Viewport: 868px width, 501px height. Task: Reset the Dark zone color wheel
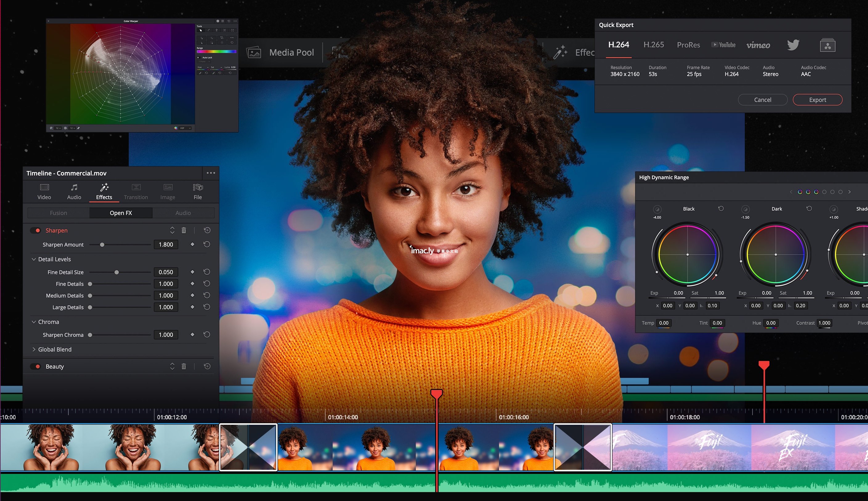click(x=809, y=209)
